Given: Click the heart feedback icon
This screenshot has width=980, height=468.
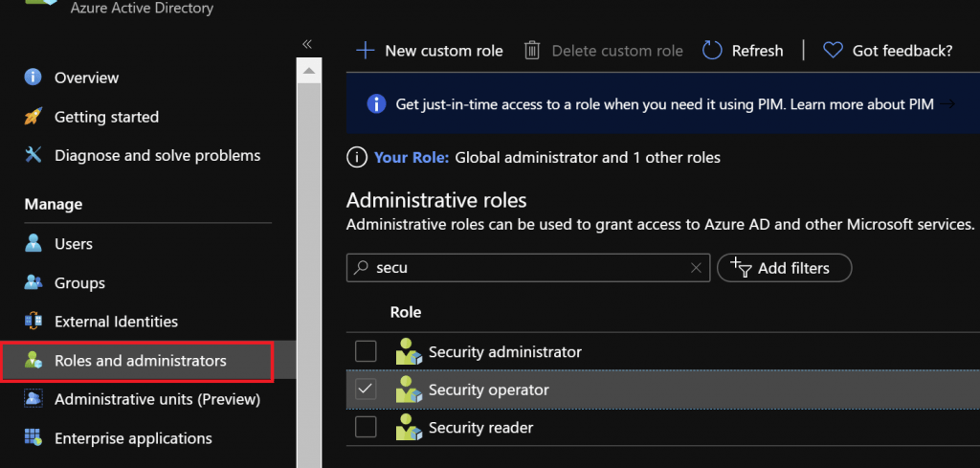Looking at the screenshot, I should (834, 50).
